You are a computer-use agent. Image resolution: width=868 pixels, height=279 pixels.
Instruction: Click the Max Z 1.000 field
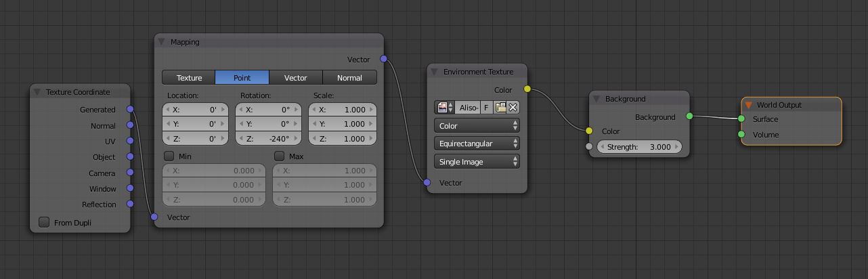pyautogui.click(x=324, y=200)
